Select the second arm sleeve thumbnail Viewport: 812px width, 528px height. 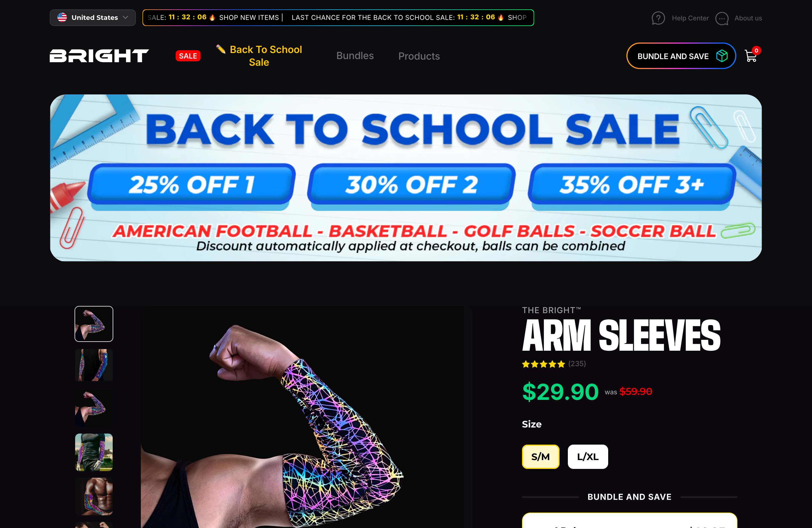(x=94, y=365)
